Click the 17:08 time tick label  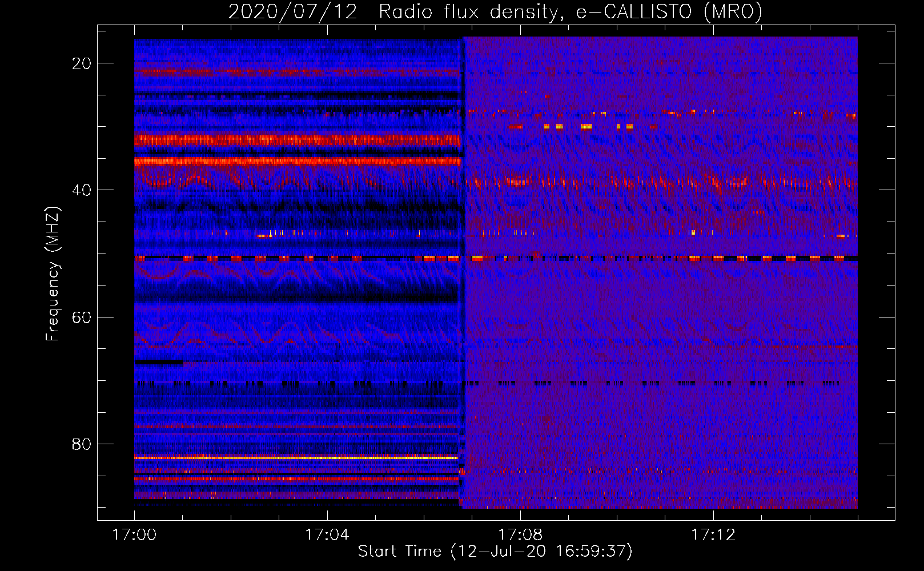point(520,534)
